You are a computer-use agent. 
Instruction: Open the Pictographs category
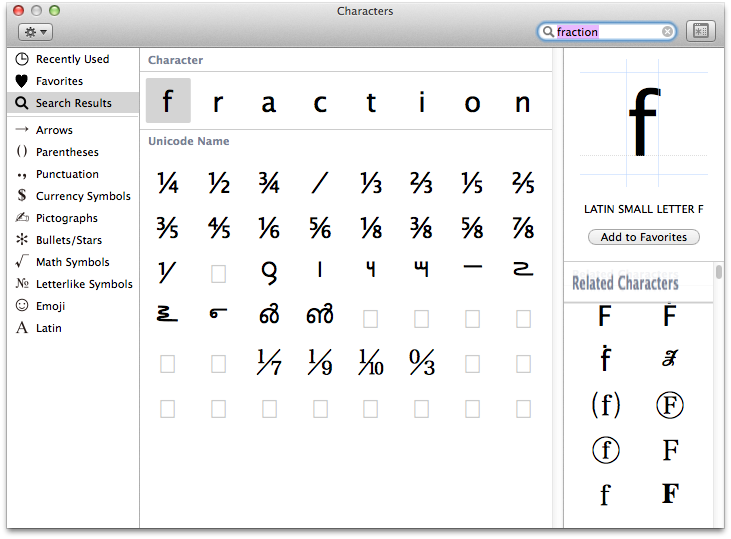[66, 218]
